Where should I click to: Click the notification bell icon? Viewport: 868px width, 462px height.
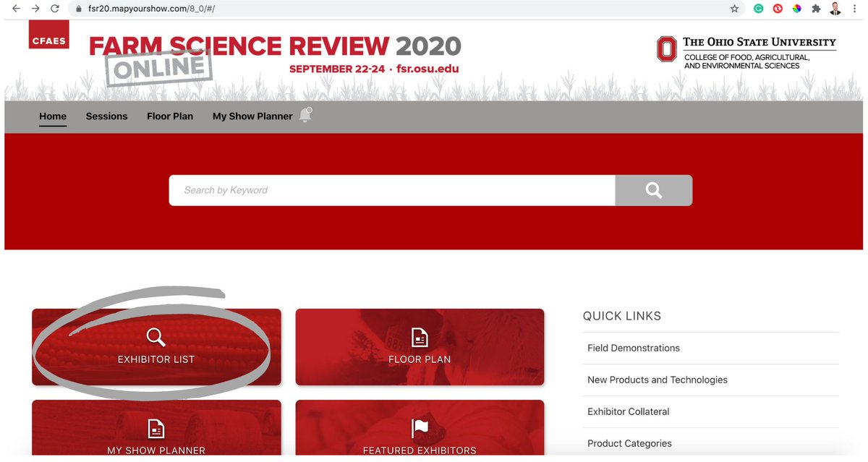[305, 115]
